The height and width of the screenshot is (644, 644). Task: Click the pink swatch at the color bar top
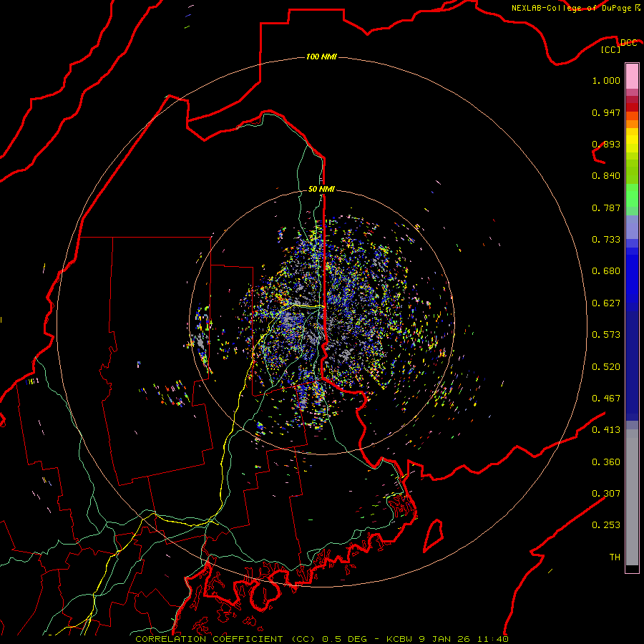coord(632,76)
